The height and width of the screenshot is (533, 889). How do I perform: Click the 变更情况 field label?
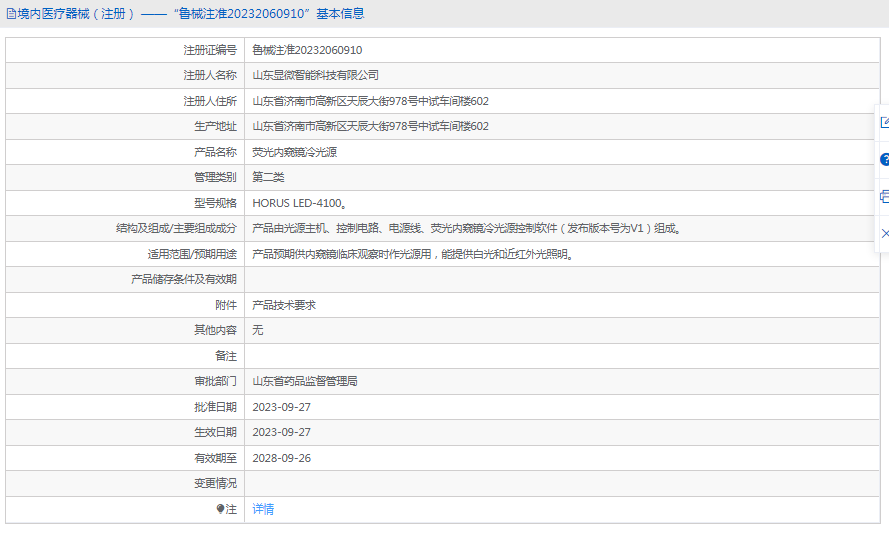(215, 484)
